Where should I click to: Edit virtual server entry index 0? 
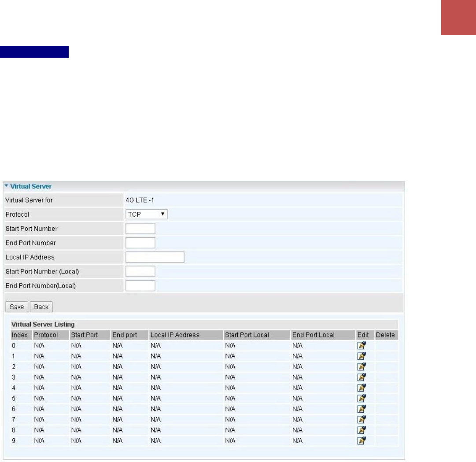click(x=361, y=345)
